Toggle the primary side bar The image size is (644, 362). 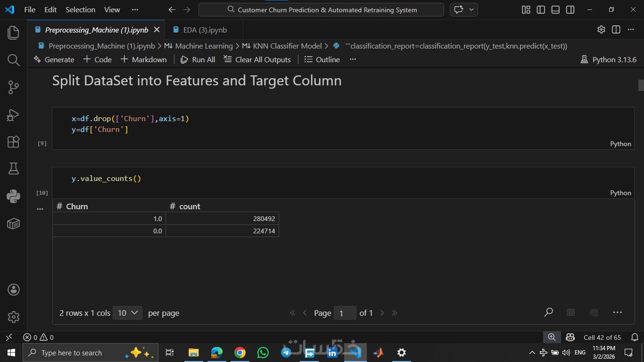point(541,9)
